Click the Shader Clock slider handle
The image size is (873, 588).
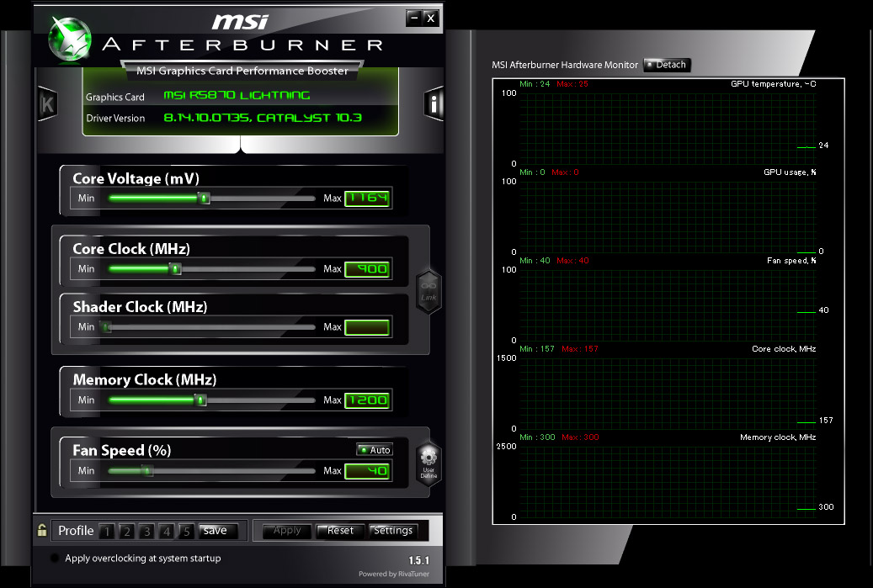pyautogui.click(x=106, y=327)
